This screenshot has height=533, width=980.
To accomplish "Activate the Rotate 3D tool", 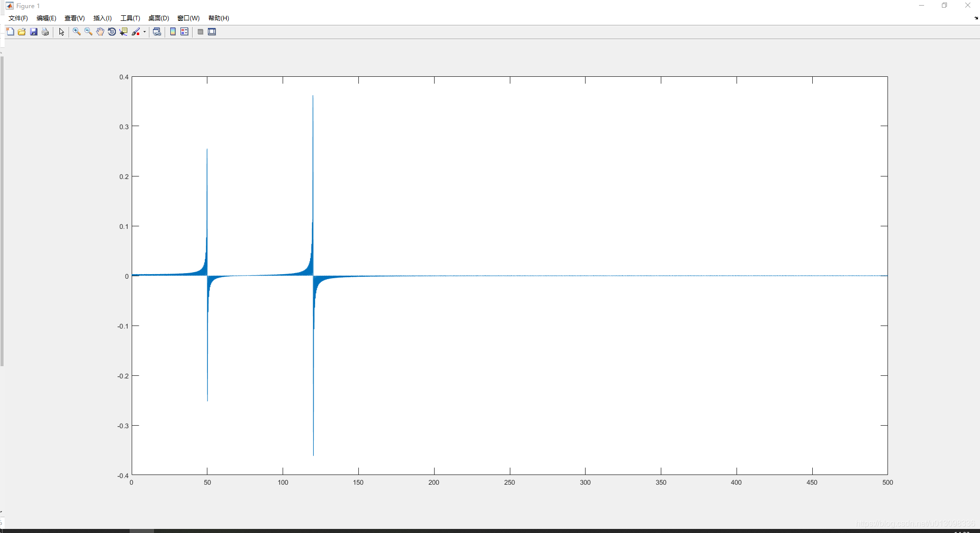I will 111,32.
